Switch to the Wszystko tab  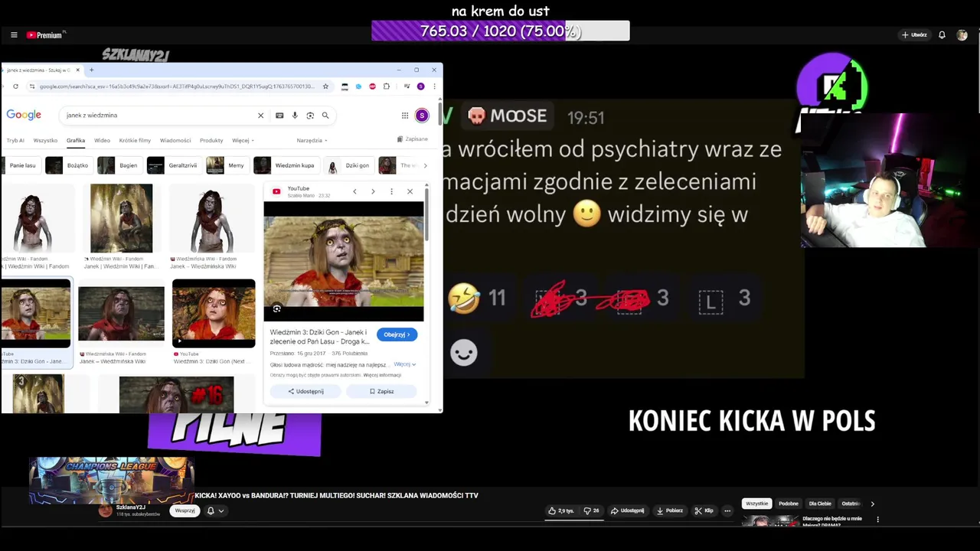pyautogui.click(x=45, y=141)
